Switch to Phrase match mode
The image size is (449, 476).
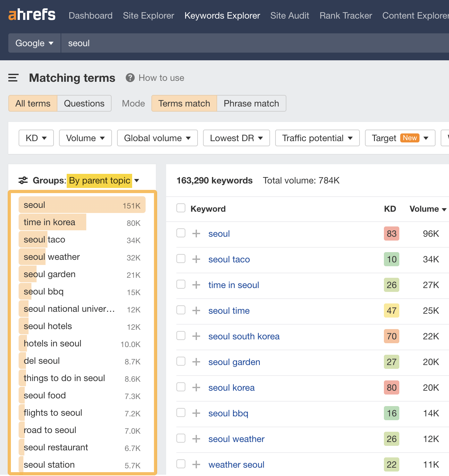click(x=251, y=103)
